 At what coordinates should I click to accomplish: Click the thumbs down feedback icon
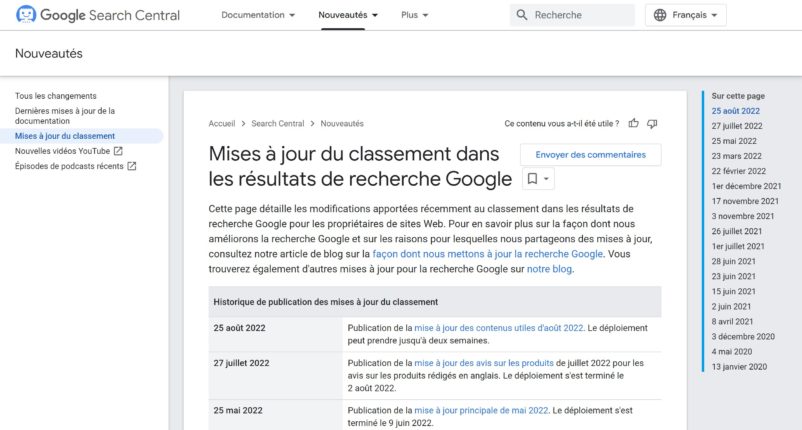[652, 123]
